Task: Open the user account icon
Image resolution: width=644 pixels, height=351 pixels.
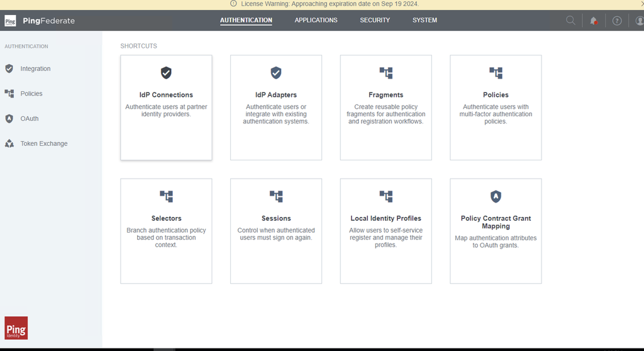Action: coord(640,21)
